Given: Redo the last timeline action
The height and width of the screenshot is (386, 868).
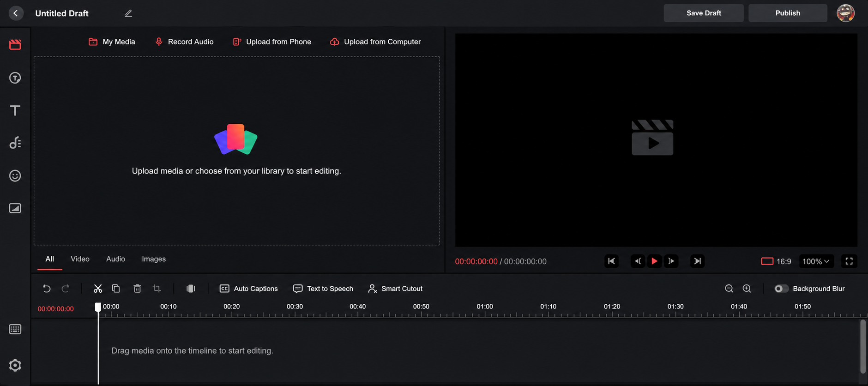Looking at the screenshot, I should tap(66, 289).
